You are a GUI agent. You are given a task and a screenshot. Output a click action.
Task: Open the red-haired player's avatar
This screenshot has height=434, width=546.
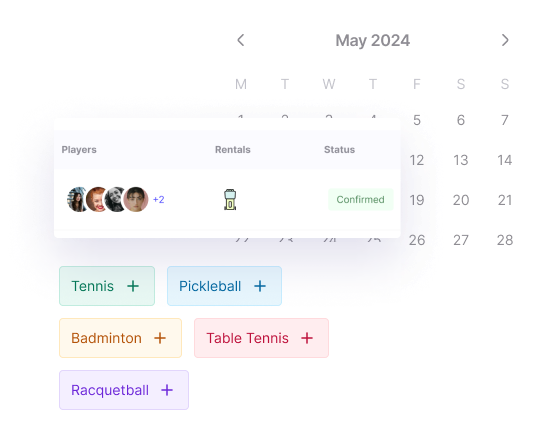pyautogui.click(x=97, y=200)
